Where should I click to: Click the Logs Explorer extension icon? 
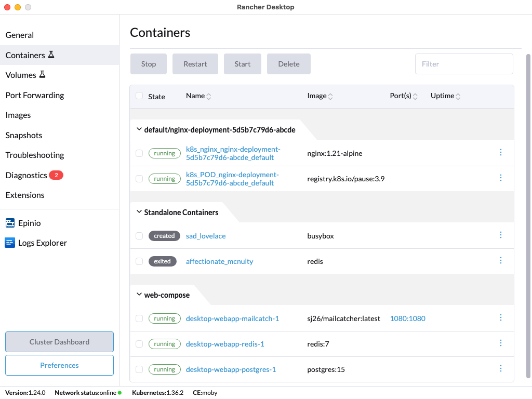tap(10, 243)
